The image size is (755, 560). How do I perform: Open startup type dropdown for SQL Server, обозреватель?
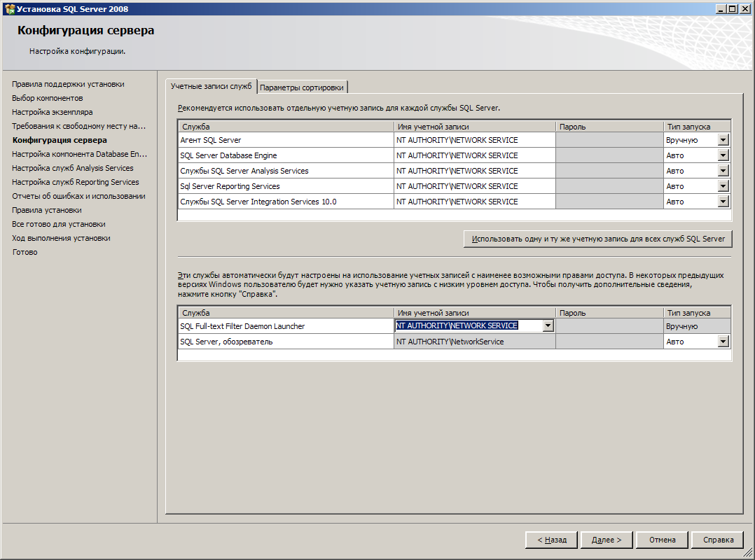[723, 342]
